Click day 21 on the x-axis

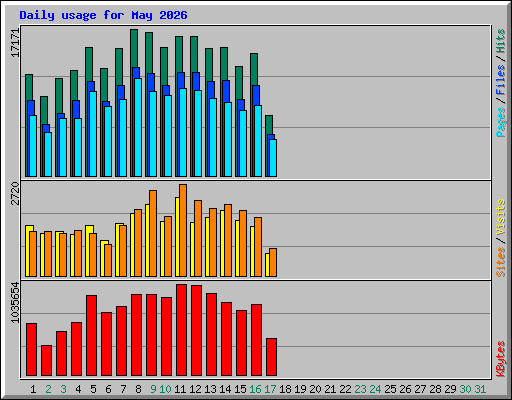pos(330,389)
